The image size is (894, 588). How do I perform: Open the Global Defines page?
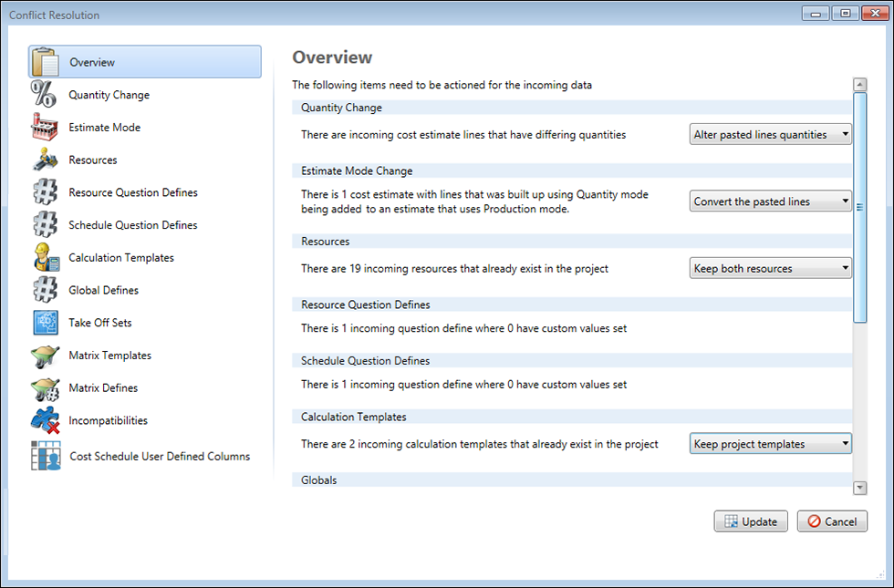[x=103, y=291]
